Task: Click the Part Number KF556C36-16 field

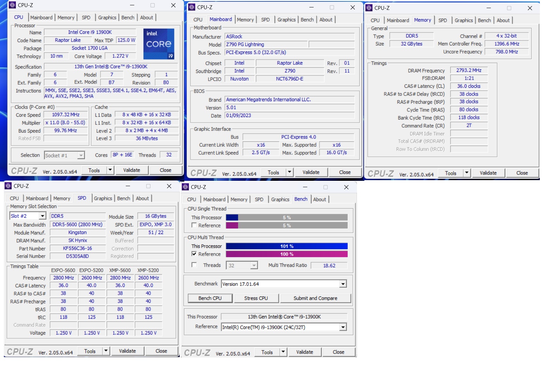Action: 78,248
